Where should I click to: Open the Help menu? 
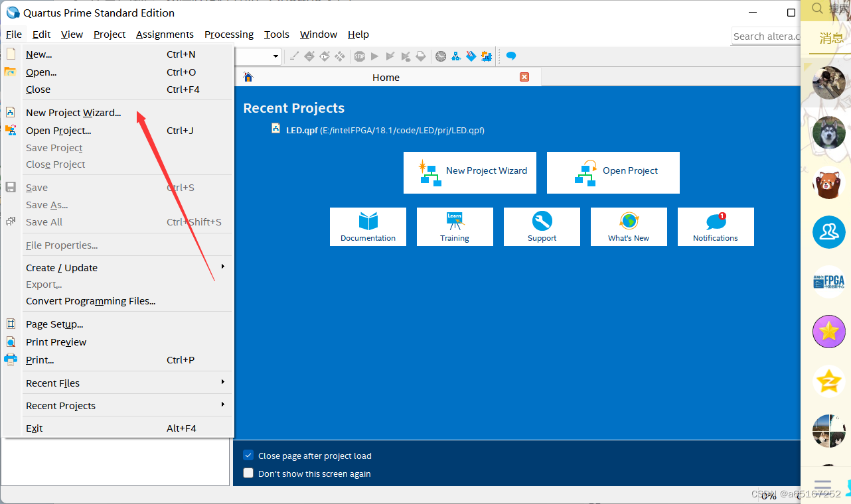pyautogui.click(x=358, y=34)
